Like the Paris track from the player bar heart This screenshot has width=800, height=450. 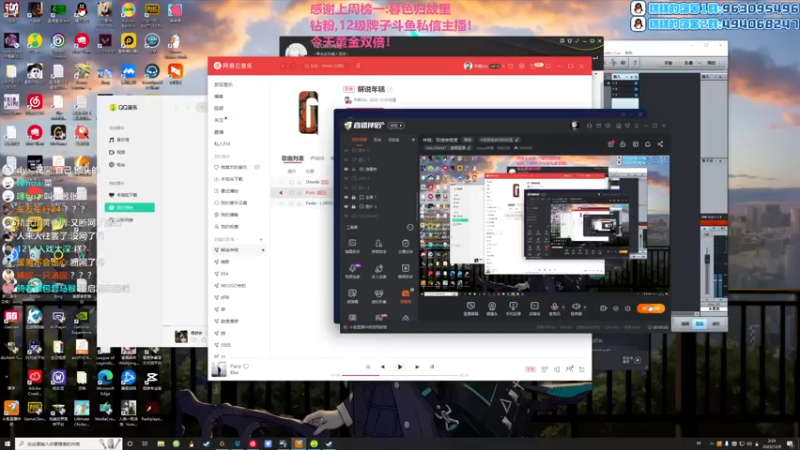246,366
